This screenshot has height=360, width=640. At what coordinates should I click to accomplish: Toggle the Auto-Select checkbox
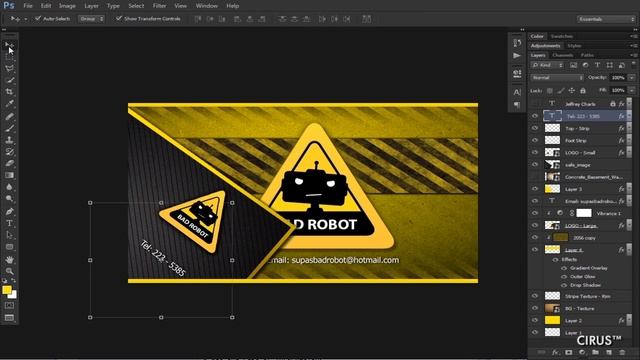point(38,18)
